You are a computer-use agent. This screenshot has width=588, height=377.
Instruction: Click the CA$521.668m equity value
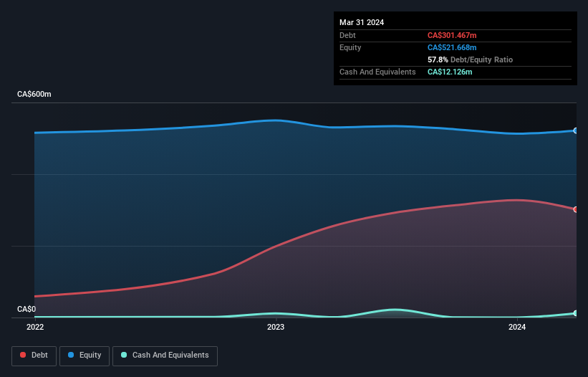tap(452, 47)
